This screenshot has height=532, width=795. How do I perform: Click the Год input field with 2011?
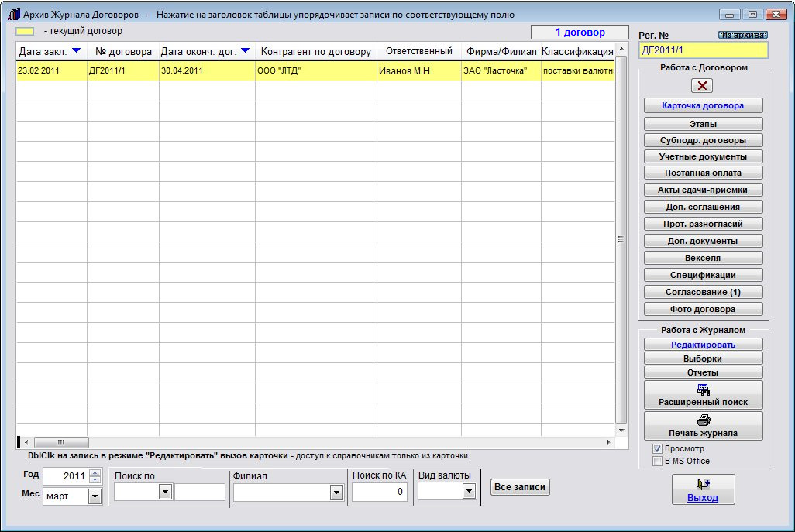click(66, 476)
